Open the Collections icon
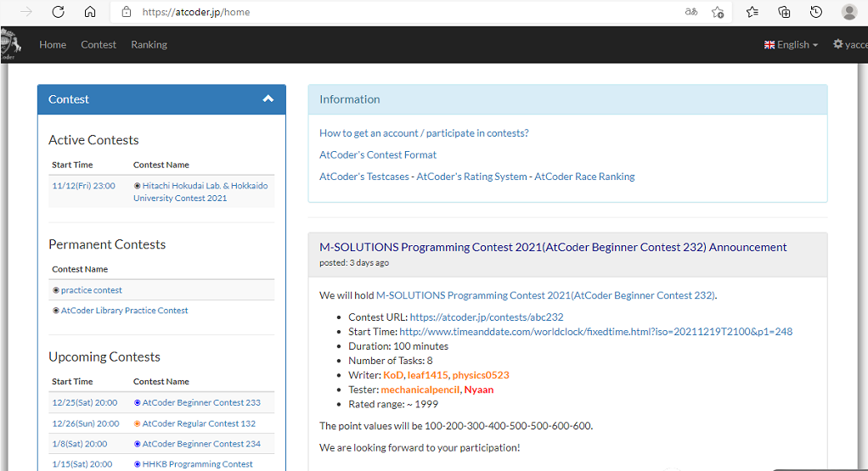Image resolution: width=868 pixels, height=471 pixels. [x=784, y=12]
